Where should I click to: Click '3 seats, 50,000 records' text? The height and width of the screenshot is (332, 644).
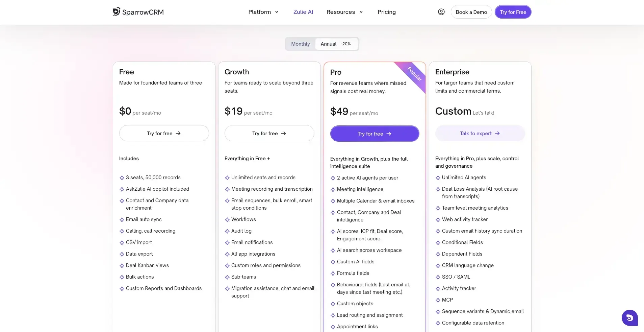pos(153,177)
